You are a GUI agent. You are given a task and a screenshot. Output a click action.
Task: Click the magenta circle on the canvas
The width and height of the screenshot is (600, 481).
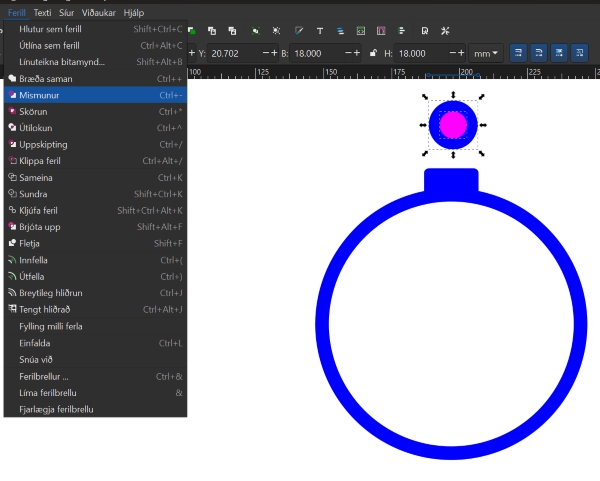453,124
